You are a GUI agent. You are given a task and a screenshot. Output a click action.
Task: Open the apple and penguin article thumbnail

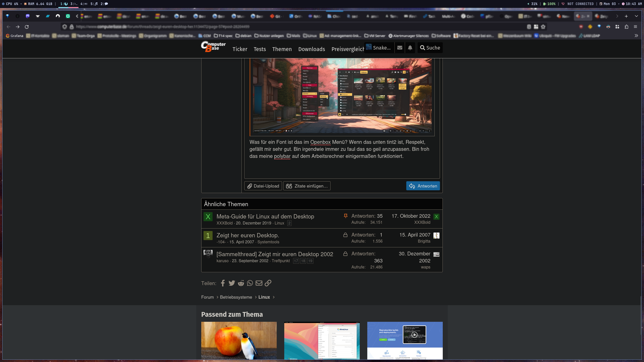[239, 340]
